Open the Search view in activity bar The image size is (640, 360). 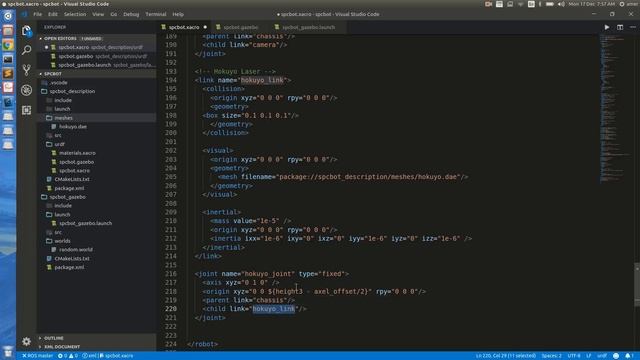27,50
